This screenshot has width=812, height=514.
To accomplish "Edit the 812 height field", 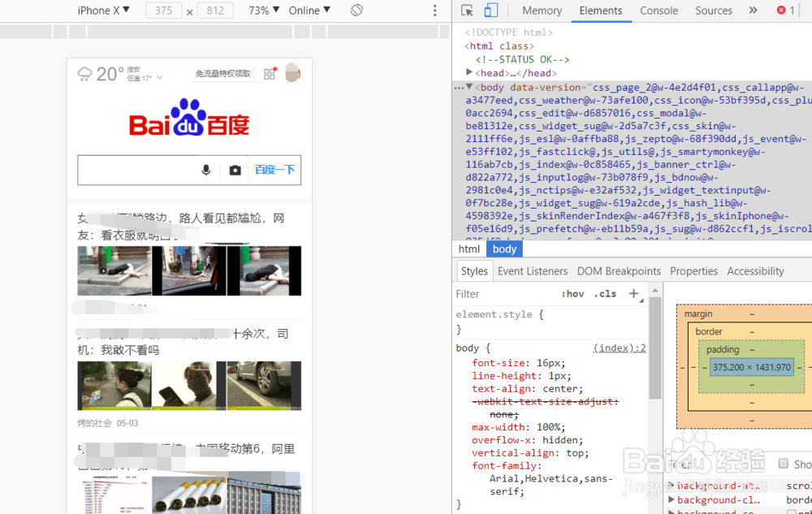I will coord(215,11).
